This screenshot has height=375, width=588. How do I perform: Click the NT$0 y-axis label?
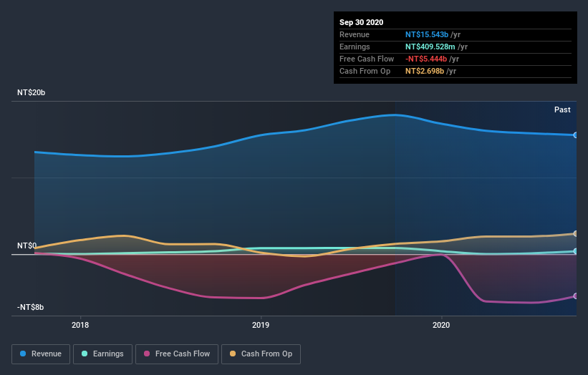[x=27, y=245]
